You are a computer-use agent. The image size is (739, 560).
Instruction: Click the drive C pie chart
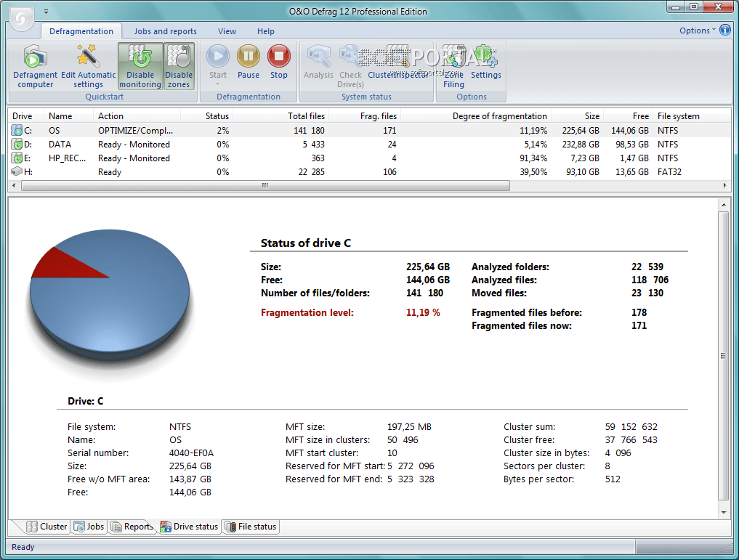pos(110,294)
